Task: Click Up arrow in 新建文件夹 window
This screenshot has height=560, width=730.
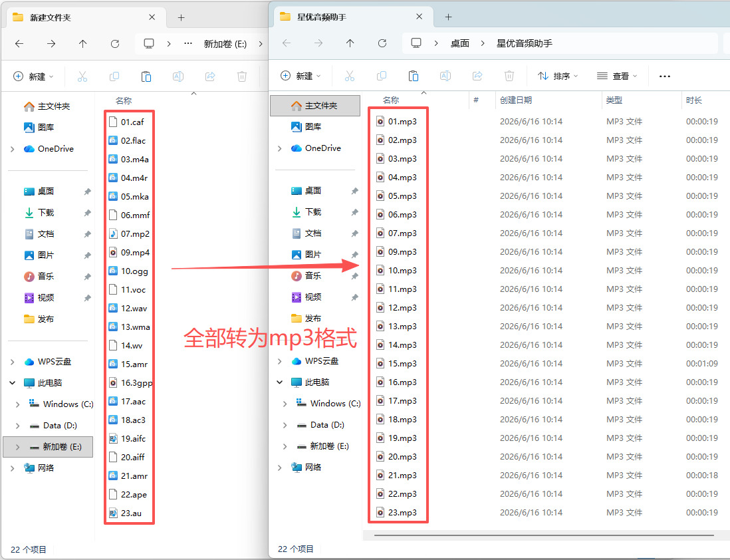Action: 83,44
